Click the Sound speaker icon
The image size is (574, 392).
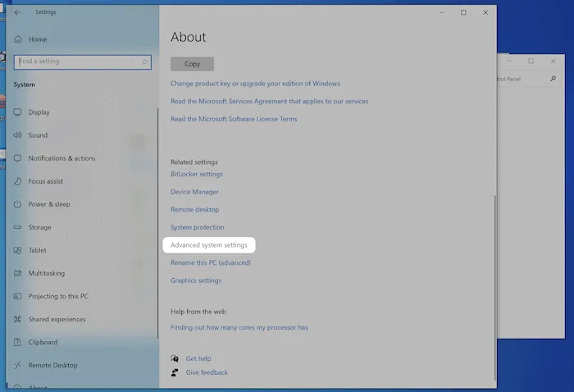coord(17,135)
